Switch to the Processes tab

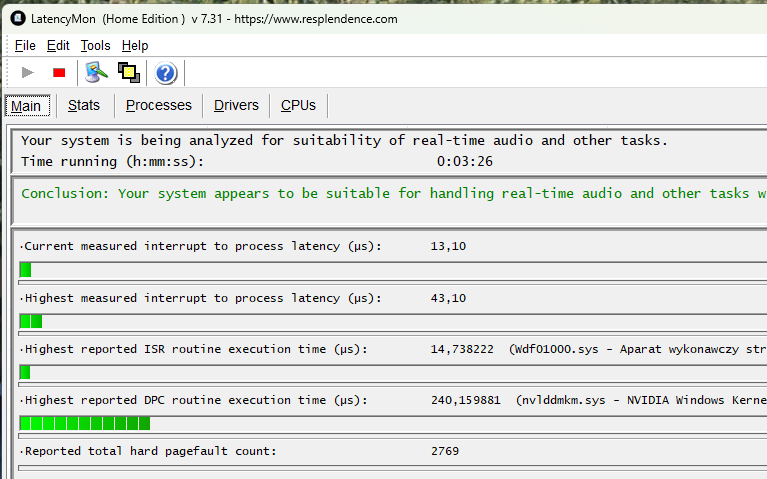[158, 105]
